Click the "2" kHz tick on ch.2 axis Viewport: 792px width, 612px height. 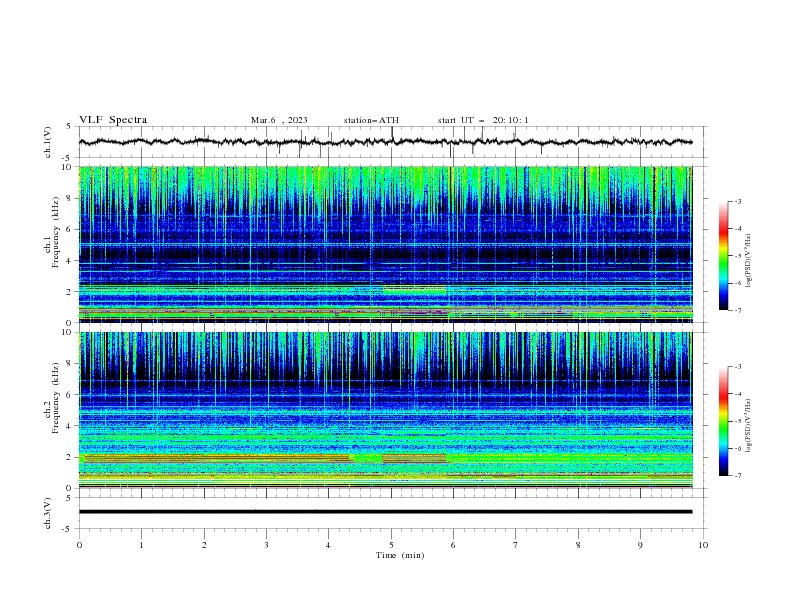[x=71, y=457]
